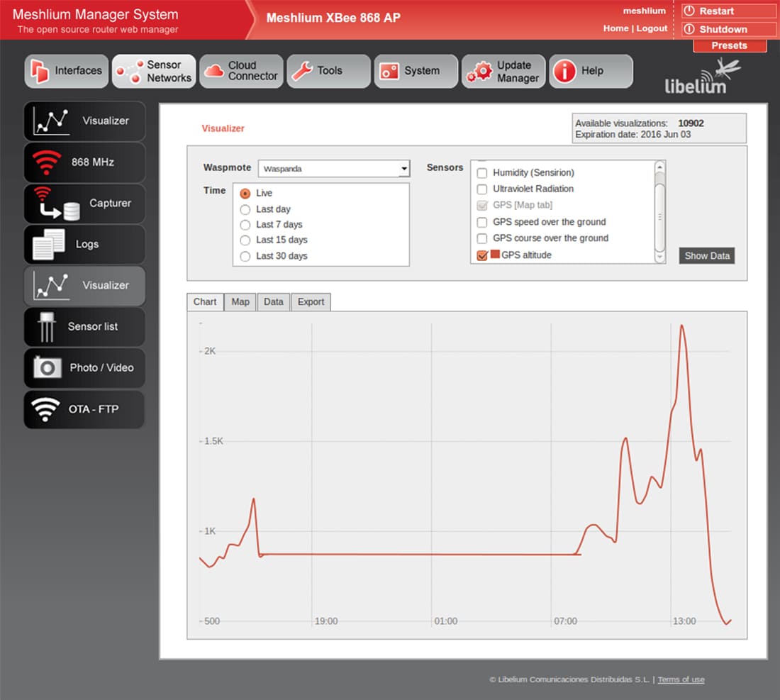Image resolution: width=780 pixels, height=700 pixels.
Task: Click the Shutdown power icon
Action: (689, 29)
